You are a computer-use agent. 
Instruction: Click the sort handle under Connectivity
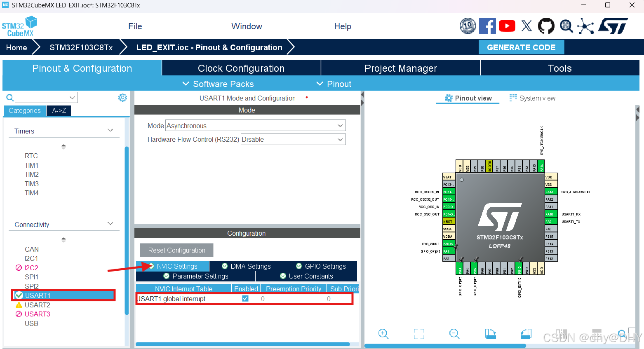coord(63,240)
